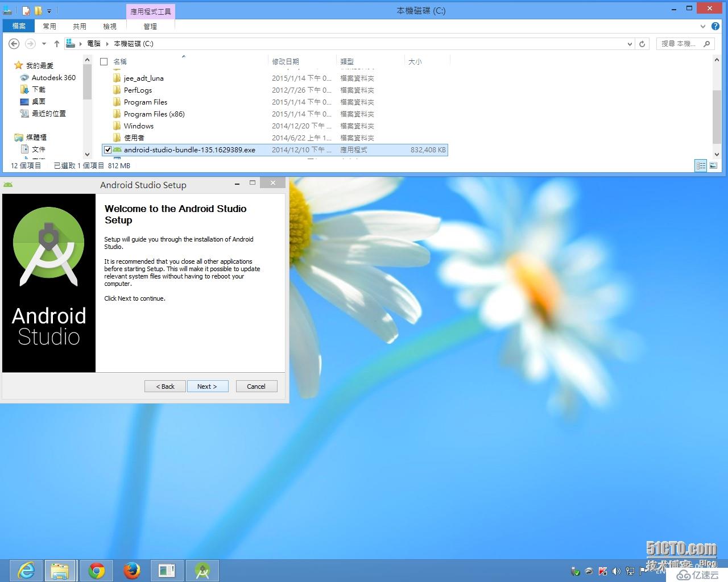This screenshot has height=582, width=728.
Task: Select the Program Files (x86) folder row
Action: click(x=275, y=114)
